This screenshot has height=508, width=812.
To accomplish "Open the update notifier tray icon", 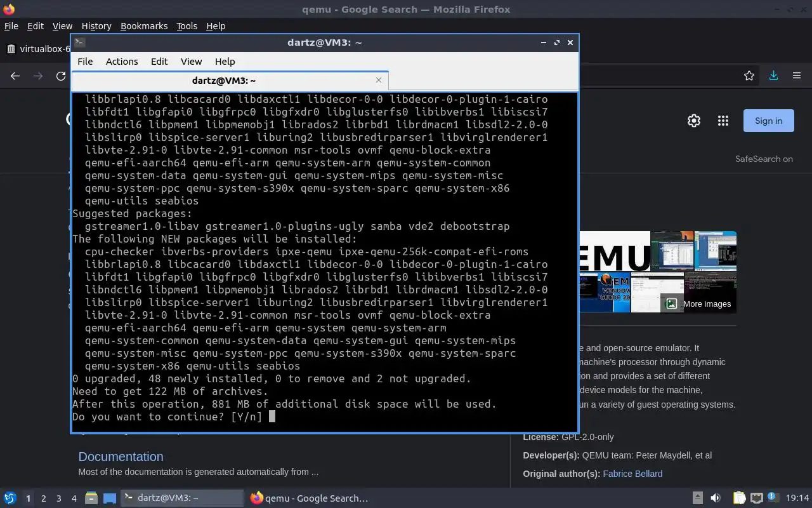I will [773, 498].
